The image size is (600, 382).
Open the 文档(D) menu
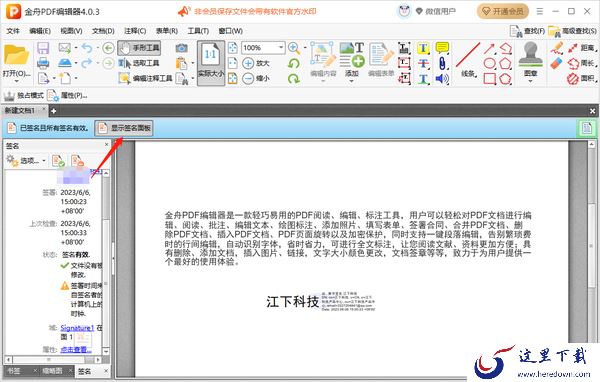103,31
